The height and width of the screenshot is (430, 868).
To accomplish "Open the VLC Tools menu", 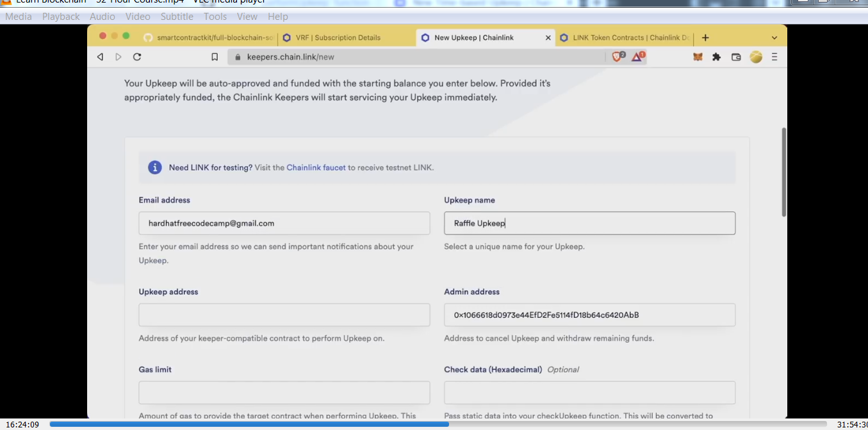I will coord(215,16).
